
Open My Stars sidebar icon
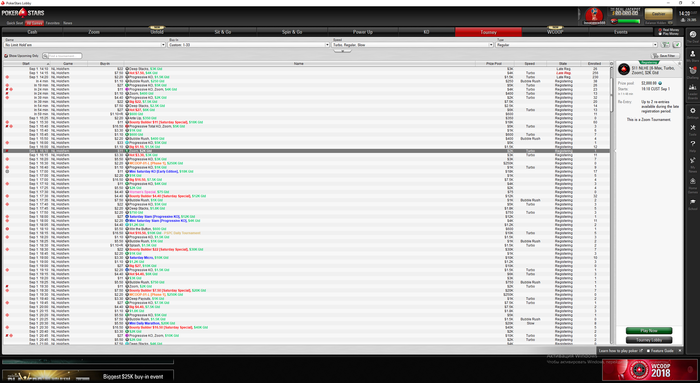[692, 55]
